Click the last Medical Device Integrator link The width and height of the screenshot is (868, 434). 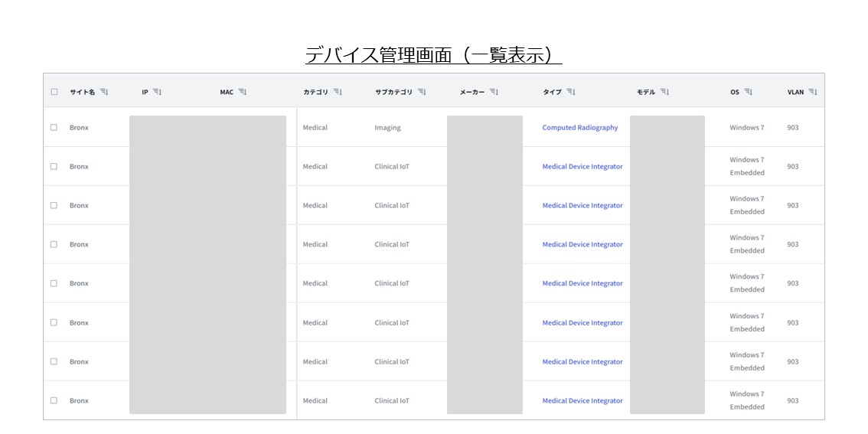coord(582,400)
